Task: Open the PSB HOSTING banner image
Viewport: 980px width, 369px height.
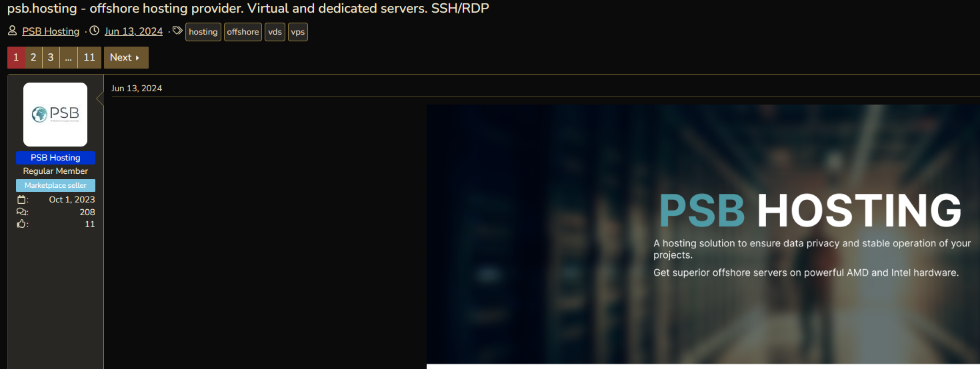Action: [x=703, y=234]
